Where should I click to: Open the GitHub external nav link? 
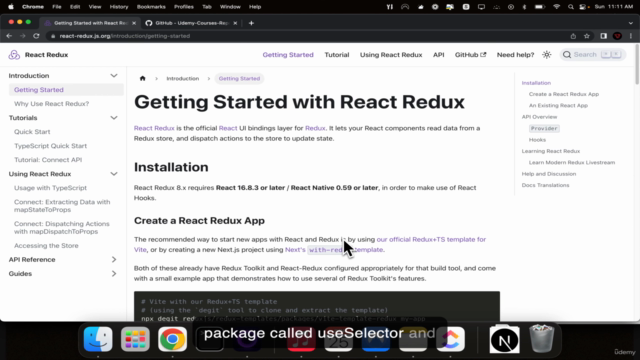point(471,55)
